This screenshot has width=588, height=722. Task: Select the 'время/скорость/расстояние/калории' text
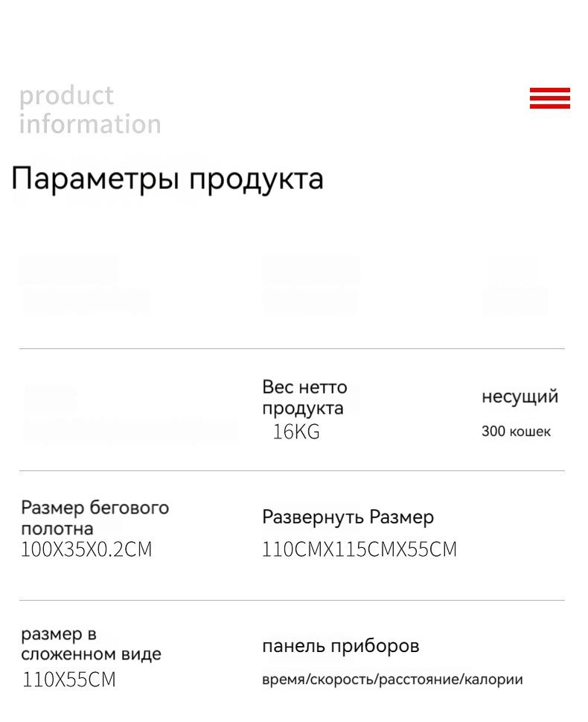pyautogui.click(x=392, y=680)
